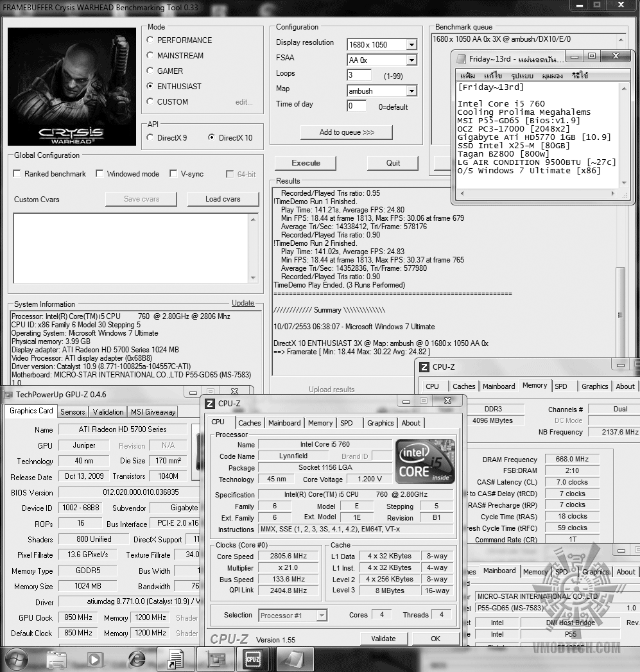Click the CPU-Z Z logo in the front window title
640x672 pixels.
click(x=210, y=403)
